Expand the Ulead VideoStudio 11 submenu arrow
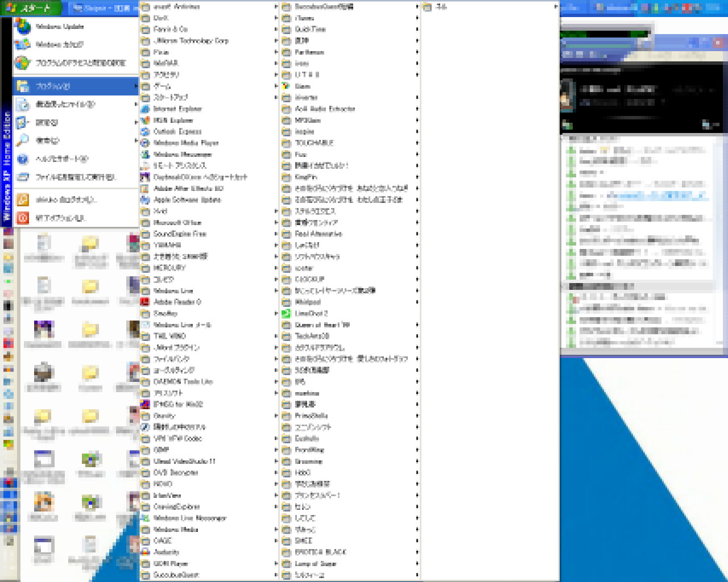The width and height of the screenshot is (728, 582). point(276,461)
